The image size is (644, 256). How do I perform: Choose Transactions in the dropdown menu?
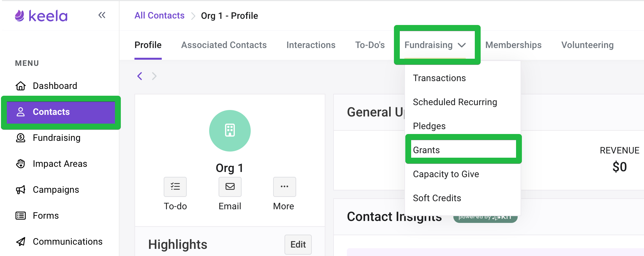coord(439,78)
